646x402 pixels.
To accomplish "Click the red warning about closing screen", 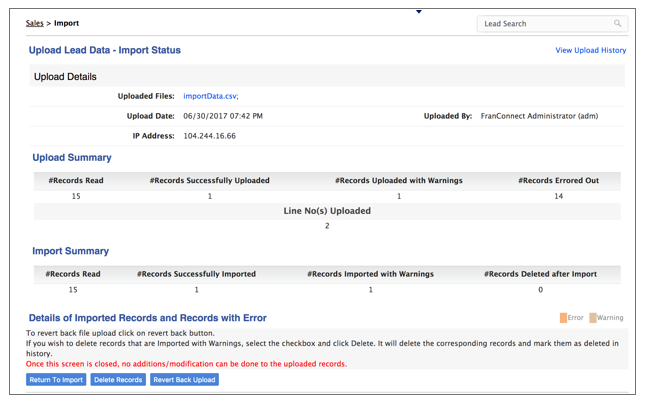I will click(x=186, y=364).
